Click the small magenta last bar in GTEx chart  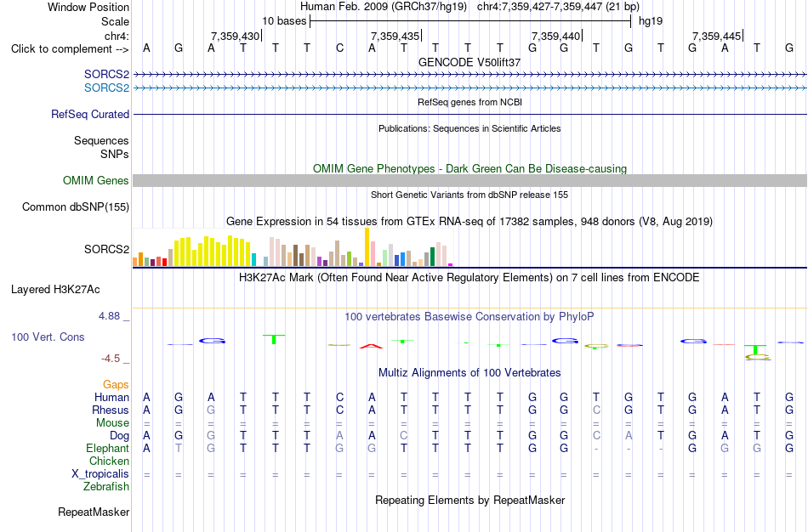point(450,264)
